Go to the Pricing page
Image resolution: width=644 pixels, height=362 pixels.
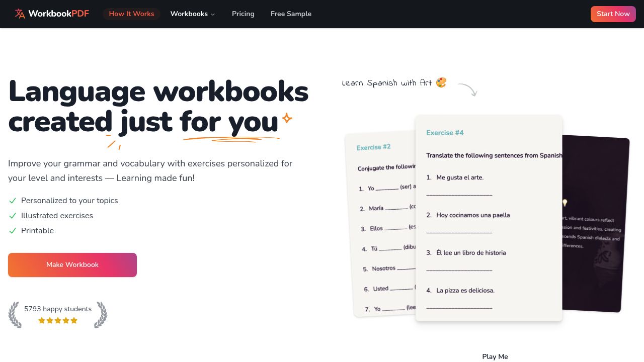[x=243, y=14]
